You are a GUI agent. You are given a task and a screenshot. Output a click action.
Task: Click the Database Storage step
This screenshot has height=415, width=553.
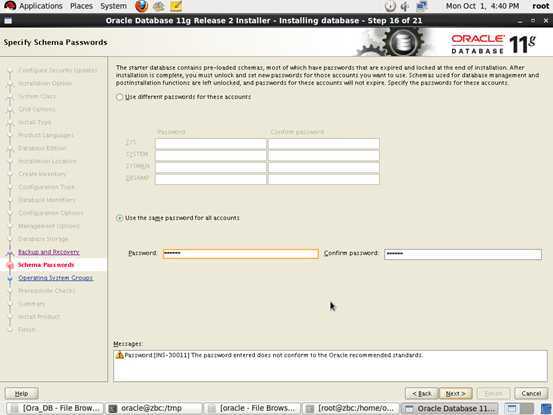(43, 239)
